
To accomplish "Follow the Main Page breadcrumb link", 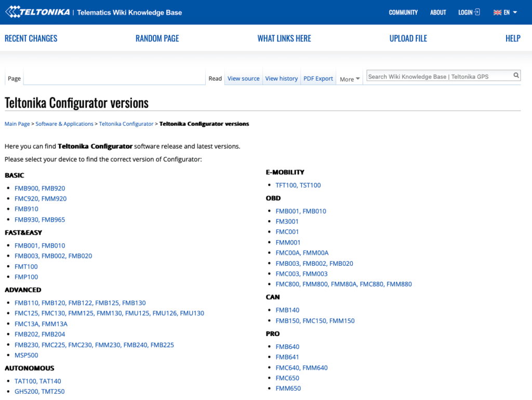I will (x=17, y=124).
